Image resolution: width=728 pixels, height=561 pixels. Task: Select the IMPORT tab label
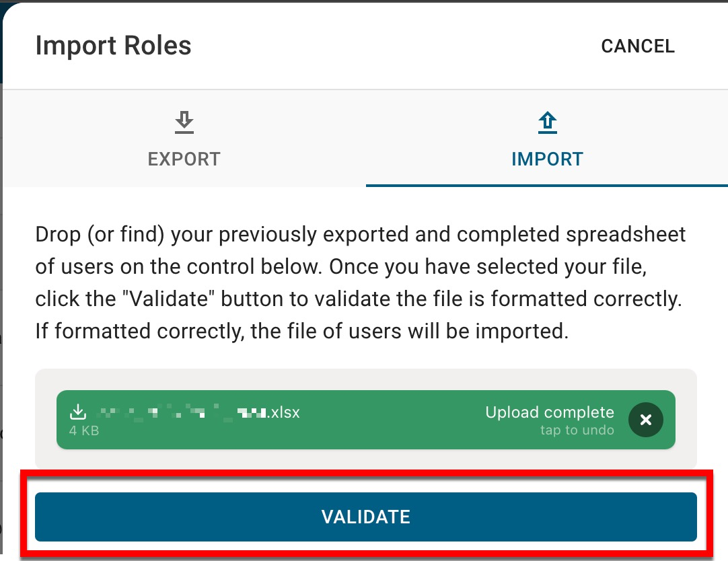(x=547, y=159)
